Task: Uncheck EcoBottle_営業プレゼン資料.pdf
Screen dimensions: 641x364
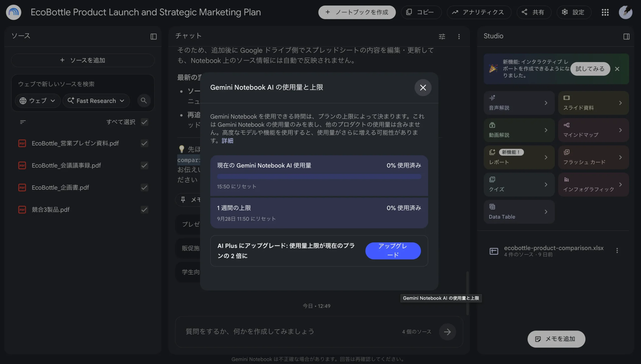Action: (x=144, y=143)
